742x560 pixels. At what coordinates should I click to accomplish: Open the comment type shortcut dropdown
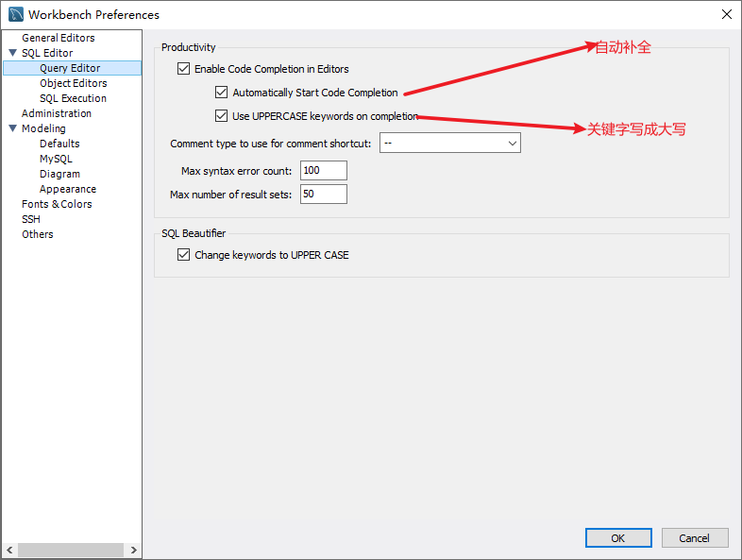tap(450, 143)
